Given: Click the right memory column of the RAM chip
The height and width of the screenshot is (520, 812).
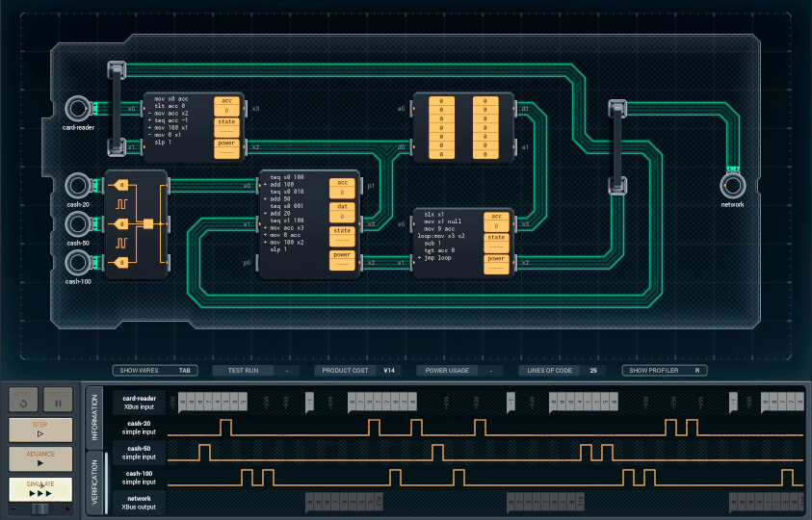Looking at the screenshot, I should (485, 127).
